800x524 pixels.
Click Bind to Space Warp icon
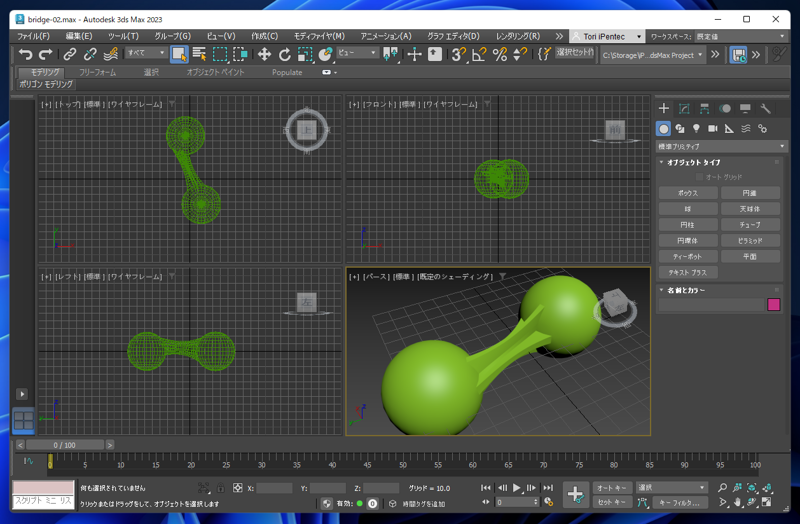click(x=111, y=54)
